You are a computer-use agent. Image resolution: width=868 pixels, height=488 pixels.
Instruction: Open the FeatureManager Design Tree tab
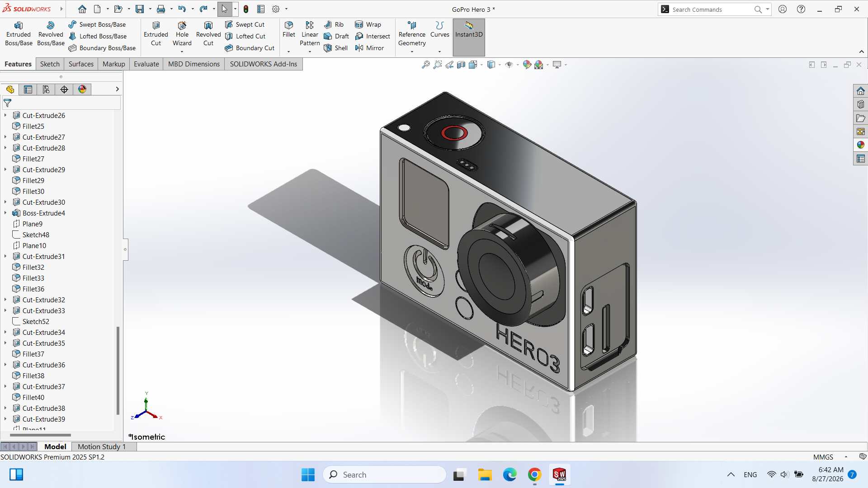(x=10, y=89)
